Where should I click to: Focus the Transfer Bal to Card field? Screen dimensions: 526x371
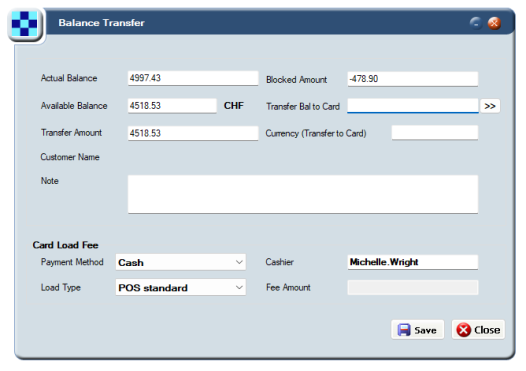pos(413,106)
